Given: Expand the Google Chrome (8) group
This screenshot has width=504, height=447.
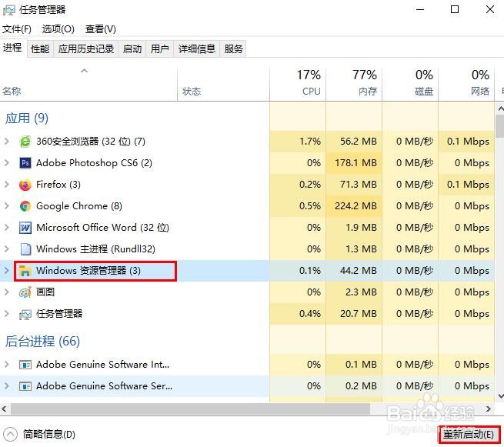Looking at the screenshot, I should [x=6, y=206].
